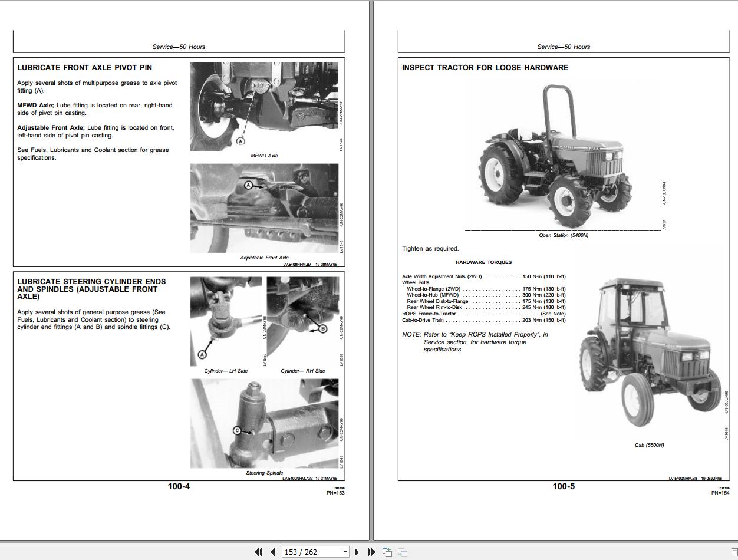The image size is (738, 560).
Task: Click the Service—50 Hours header on left page
Action: [x=179, y=46]
